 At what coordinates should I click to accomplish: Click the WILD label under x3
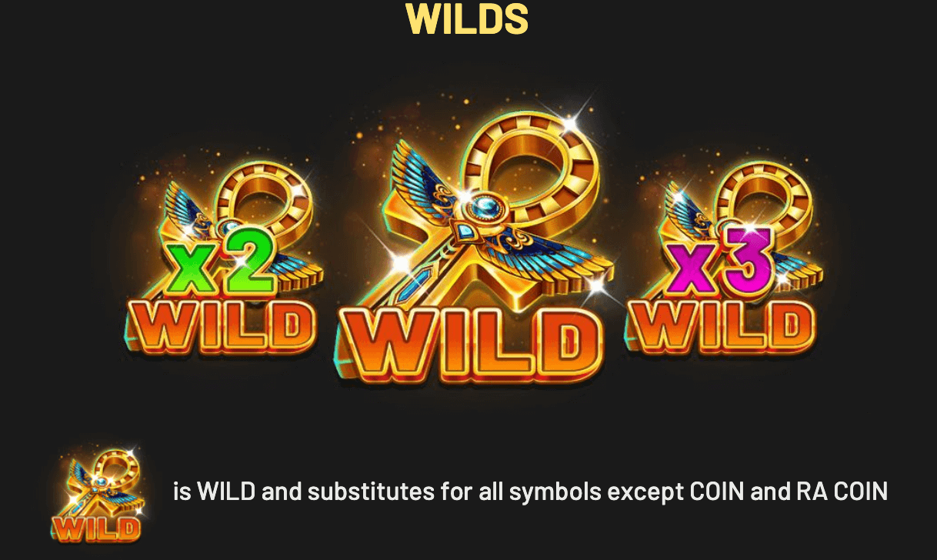click(x=721, y=325)
